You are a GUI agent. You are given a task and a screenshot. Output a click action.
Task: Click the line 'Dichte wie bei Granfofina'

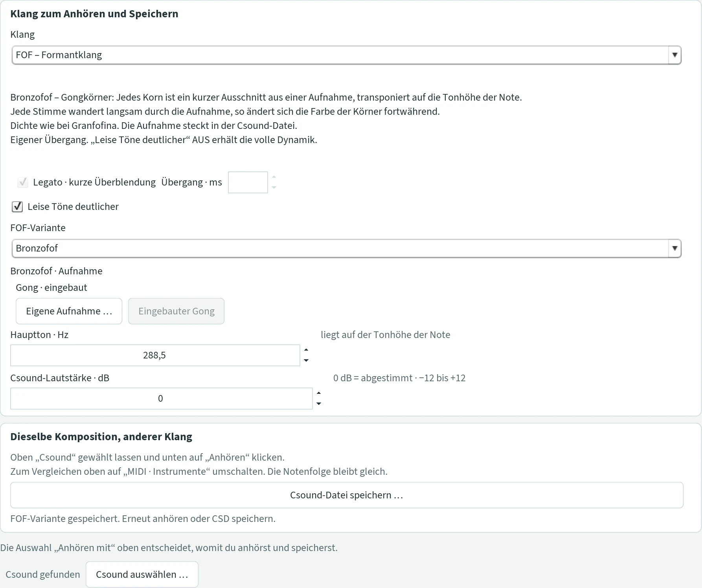coord(154,126)
